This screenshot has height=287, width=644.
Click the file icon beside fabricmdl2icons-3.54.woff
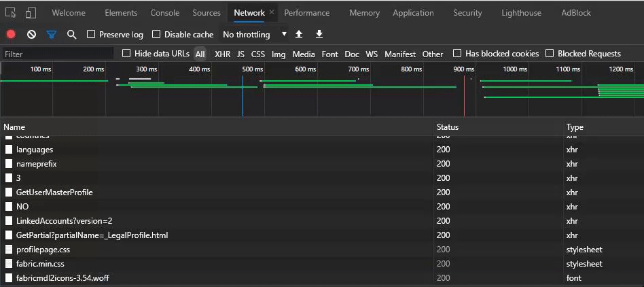point(9,278)
